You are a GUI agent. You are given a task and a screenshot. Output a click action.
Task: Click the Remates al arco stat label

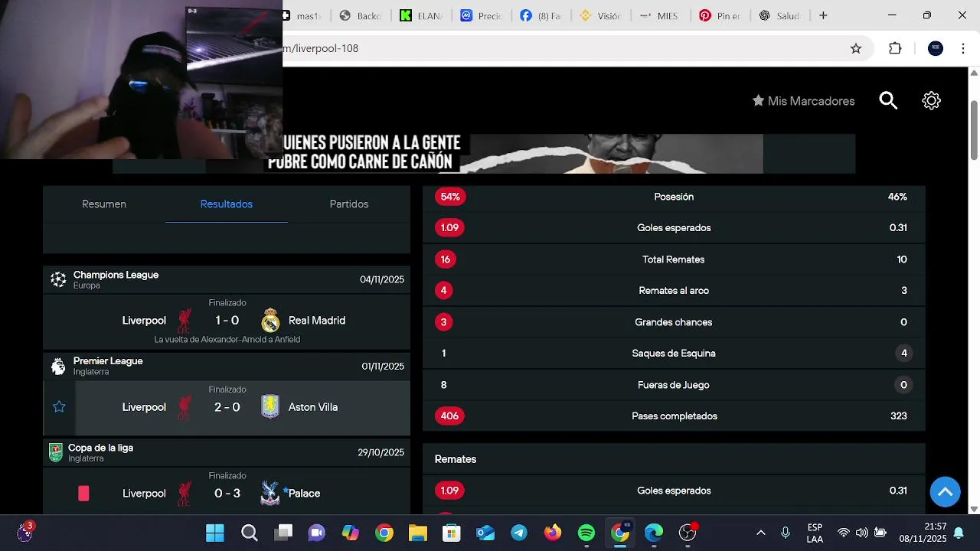pos(674,291)
